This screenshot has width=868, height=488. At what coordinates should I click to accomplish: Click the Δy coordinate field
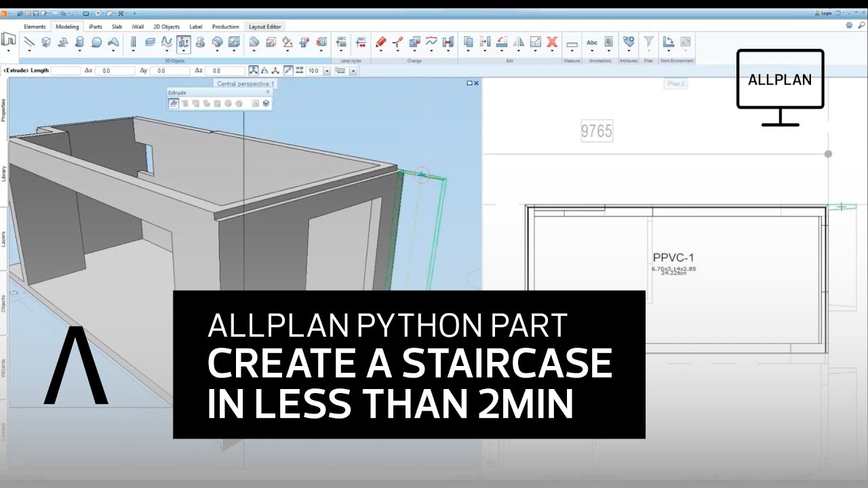pyautogui.click(x=170, y=70)
